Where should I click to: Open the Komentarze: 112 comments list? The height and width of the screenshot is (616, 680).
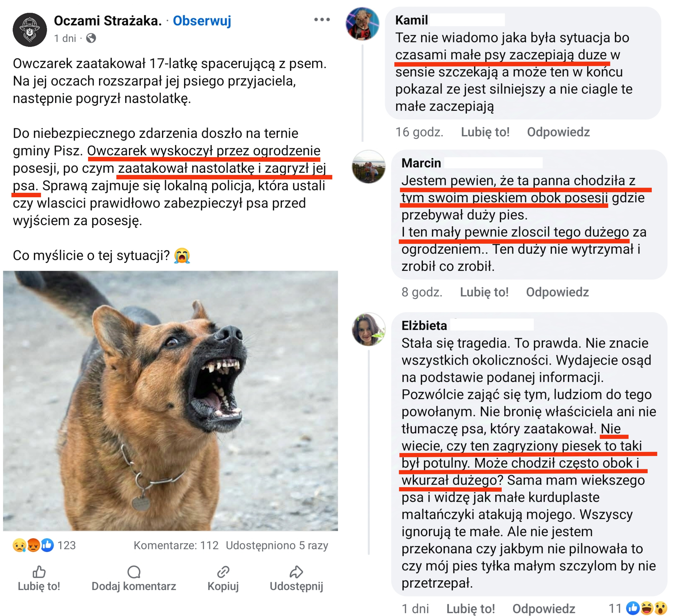pyautogui.click(x=176, y=545)
